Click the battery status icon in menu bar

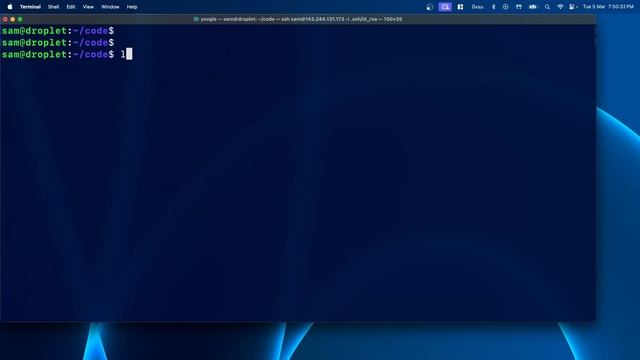click(x=533, y=7)
